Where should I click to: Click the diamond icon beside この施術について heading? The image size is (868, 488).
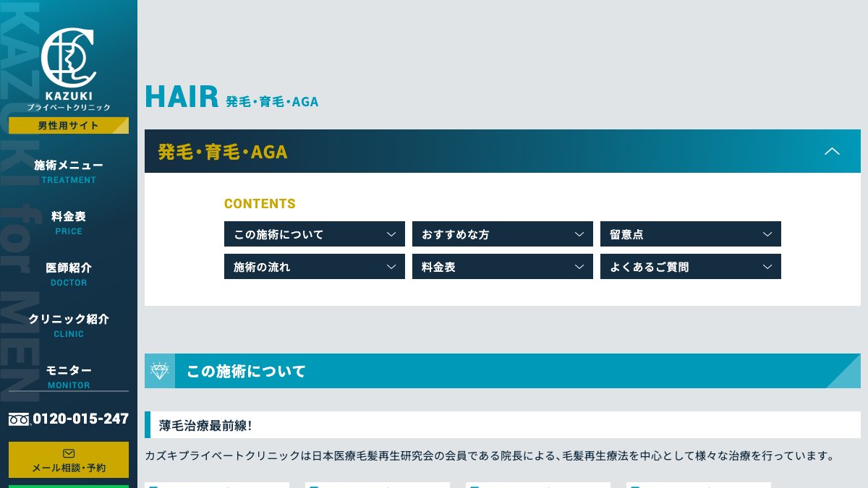point(160,371)
